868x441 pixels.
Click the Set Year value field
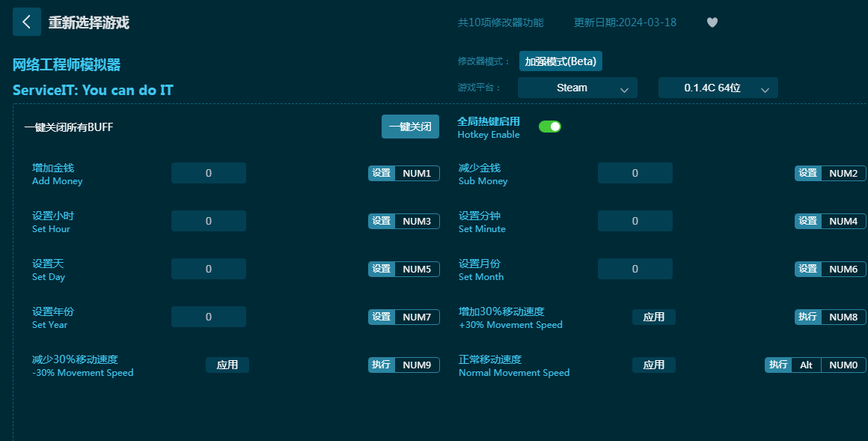209,317
